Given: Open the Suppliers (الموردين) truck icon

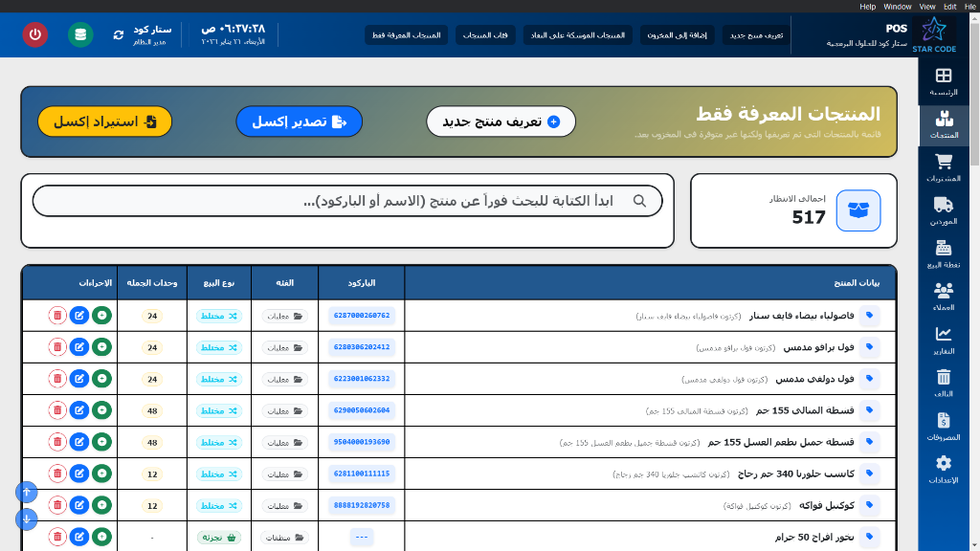Looking at the screenshot, I should tap(944, 209).
